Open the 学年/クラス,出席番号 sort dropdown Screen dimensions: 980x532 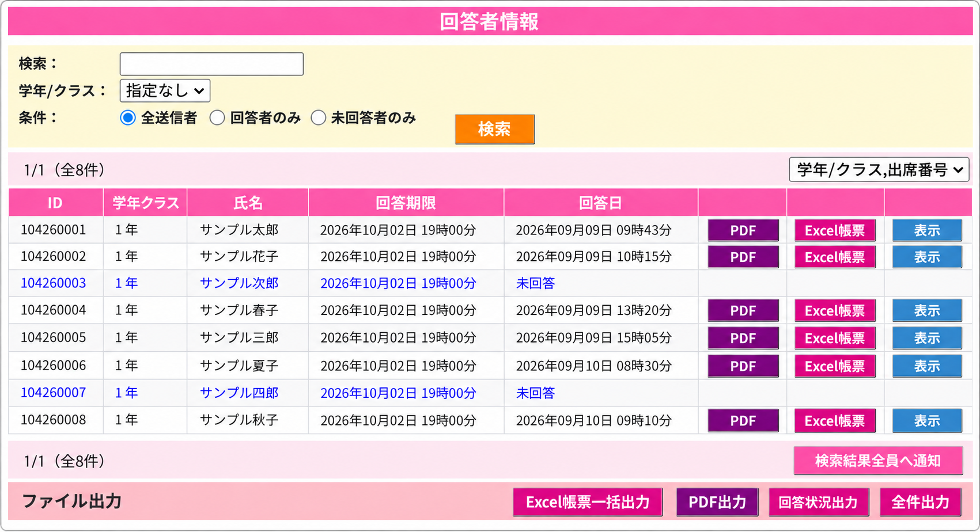coord(879,170)
